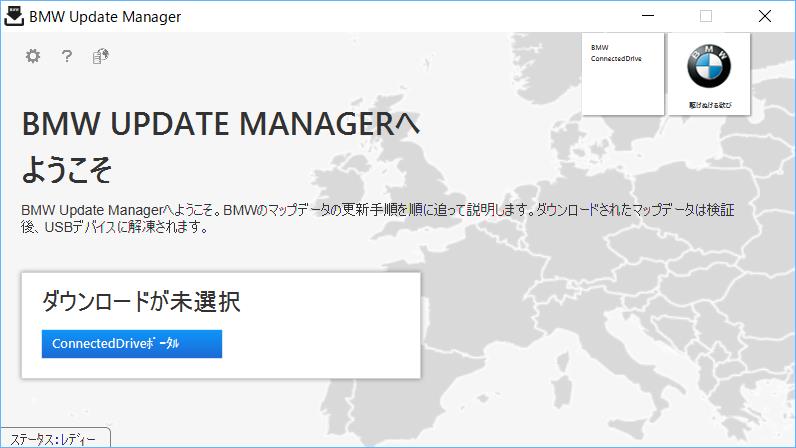796x448 pixels.
Task: Click the BMW UPDATE MANAGERへようこそ heading
Action: [221, 146]
